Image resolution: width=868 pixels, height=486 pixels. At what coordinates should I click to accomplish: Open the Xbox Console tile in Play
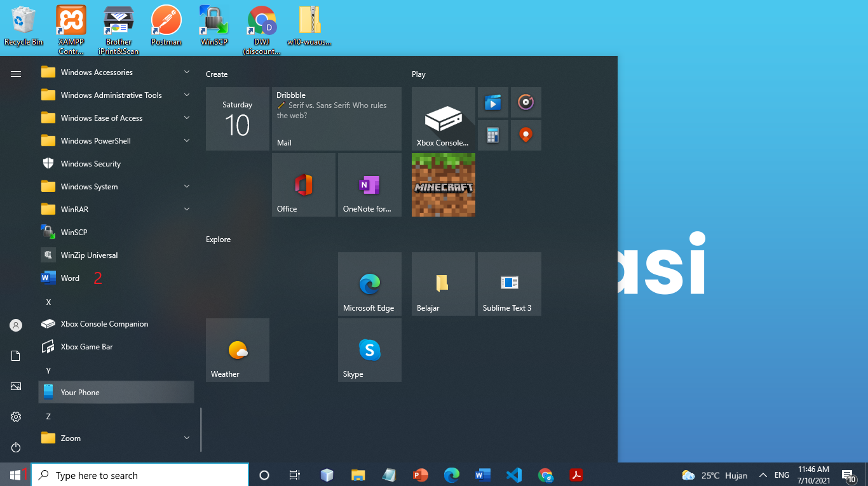click(x=444, y=119)
